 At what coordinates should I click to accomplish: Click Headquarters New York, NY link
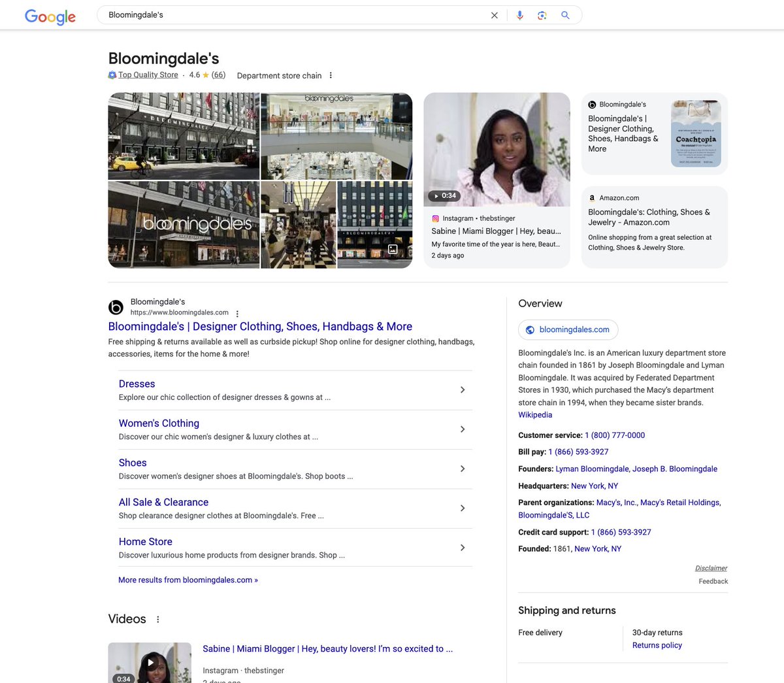(x=595, y=486)
